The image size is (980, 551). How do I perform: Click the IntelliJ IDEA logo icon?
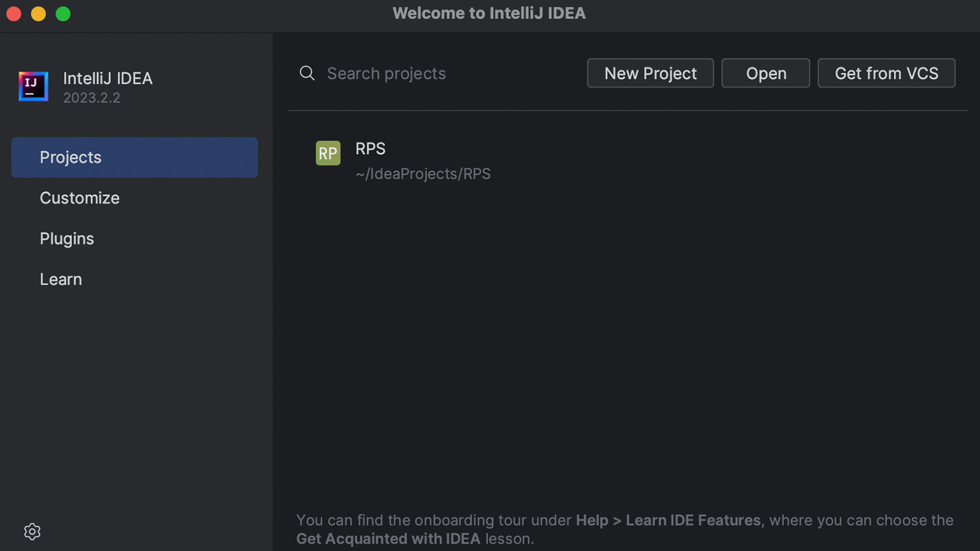pos(33,87)
